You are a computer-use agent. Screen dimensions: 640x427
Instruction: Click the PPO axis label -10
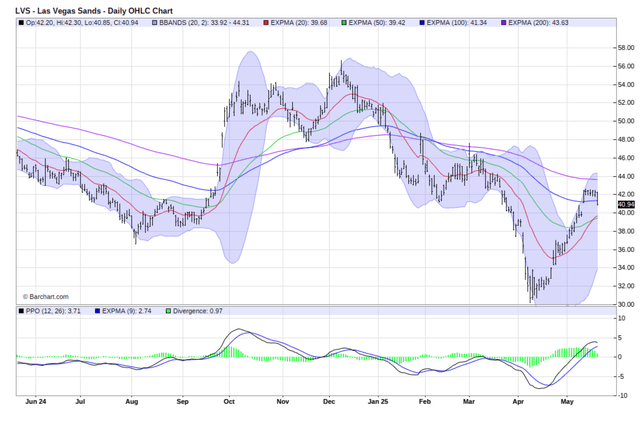tap(622, 396)
